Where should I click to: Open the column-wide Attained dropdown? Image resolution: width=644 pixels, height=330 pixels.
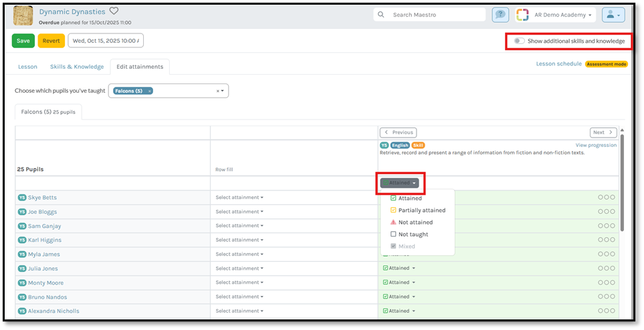coord(400,183)
